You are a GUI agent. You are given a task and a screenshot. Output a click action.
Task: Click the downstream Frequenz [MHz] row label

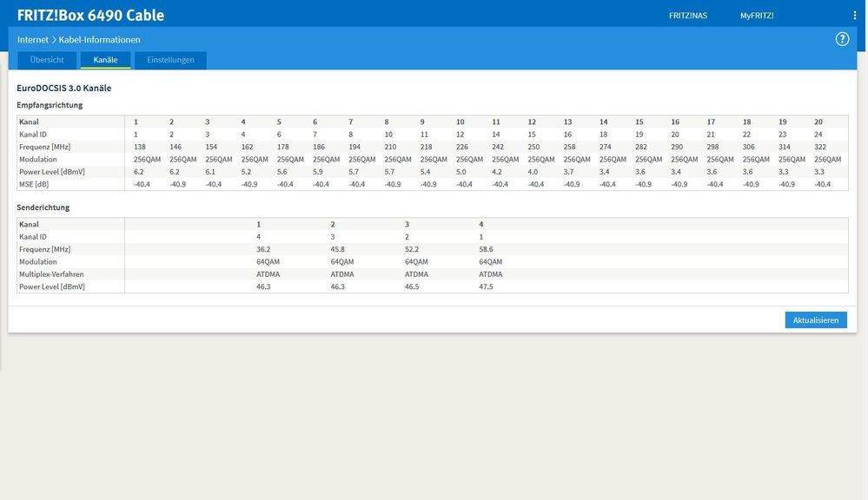(45, 147)
